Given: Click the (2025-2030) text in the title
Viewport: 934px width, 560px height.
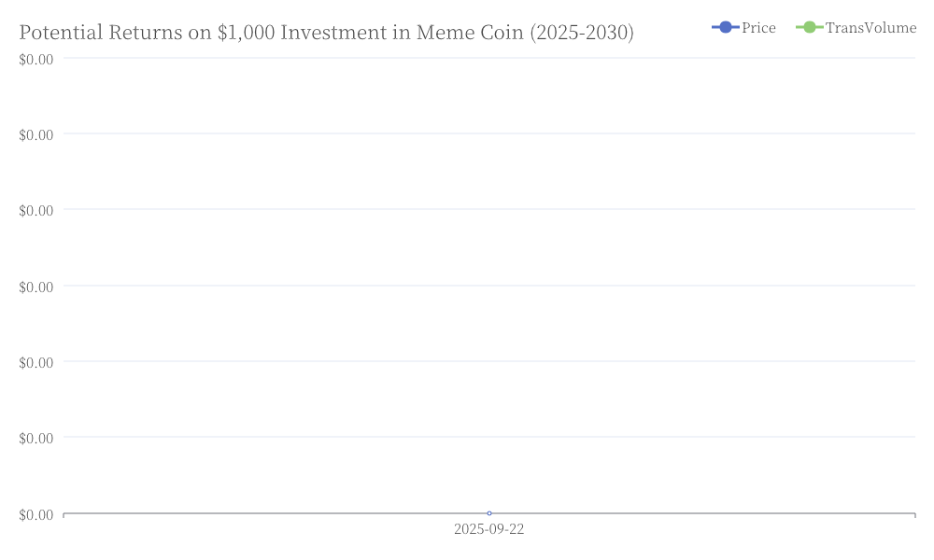Looking at the screenshot, I should 582,32.
